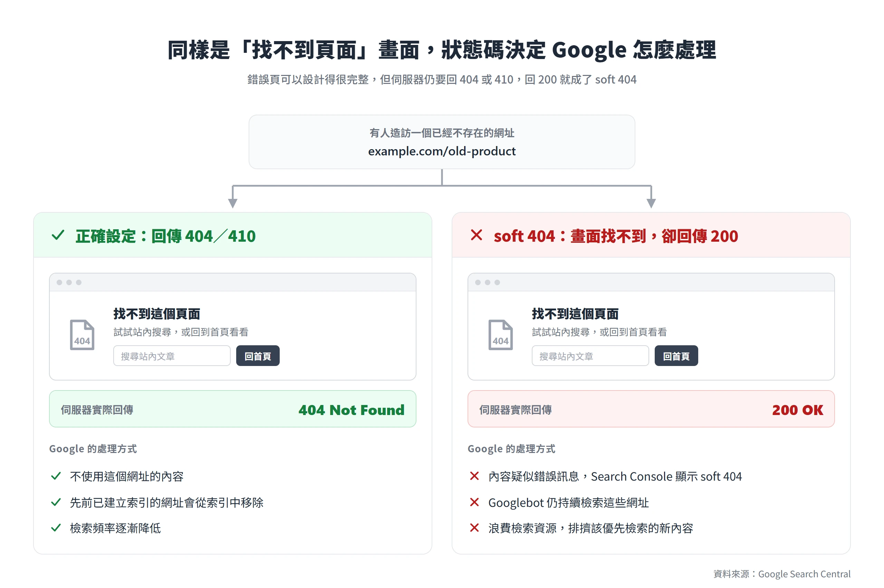This screenshot has width=884, height=588.
Task: Click the text 不使用這個網址的內容
Action: click(x=127, y=476)
